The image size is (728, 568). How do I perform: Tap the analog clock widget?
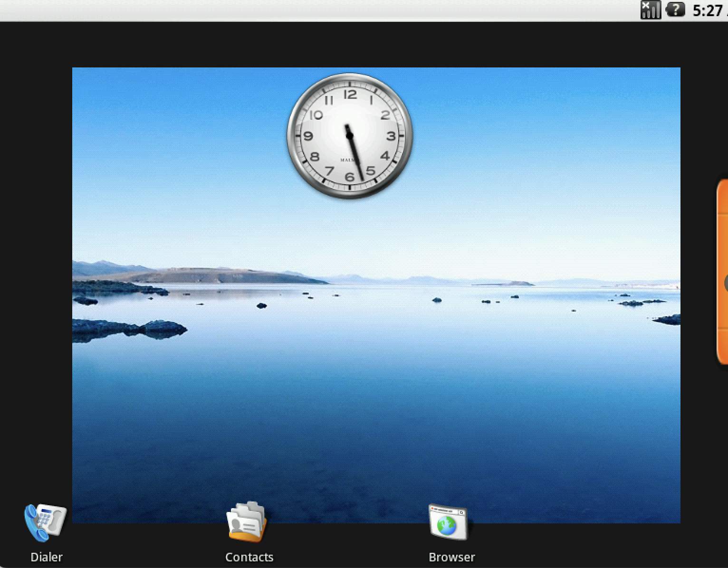tap(350, 136)
